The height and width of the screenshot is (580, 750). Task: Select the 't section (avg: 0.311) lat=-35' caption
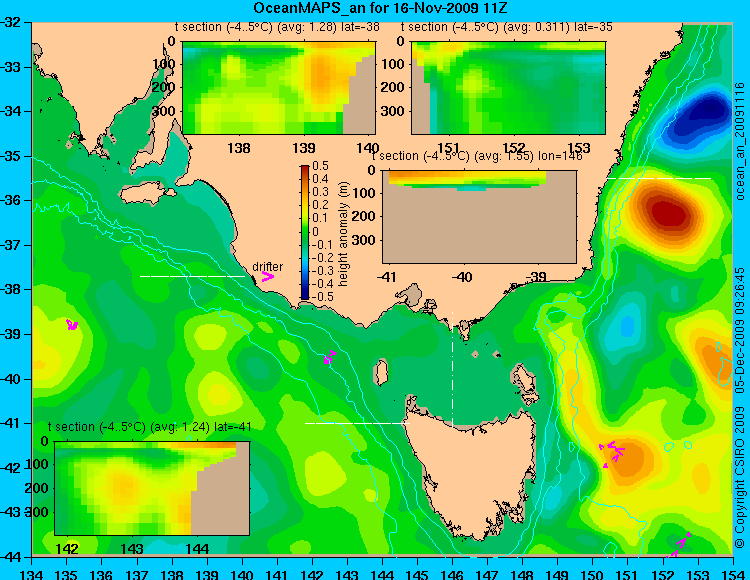pos(507,27)
